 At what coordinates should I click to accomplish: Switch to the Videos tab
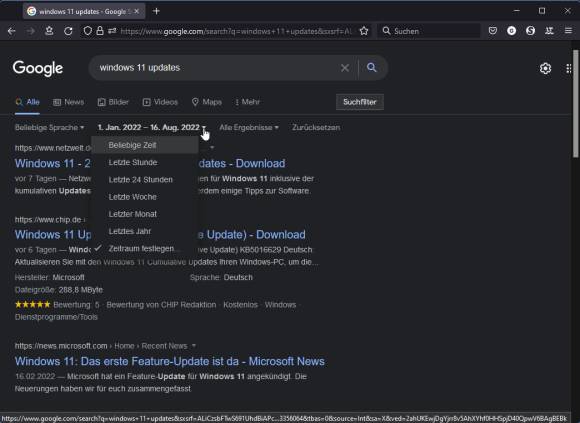[160, 102]
